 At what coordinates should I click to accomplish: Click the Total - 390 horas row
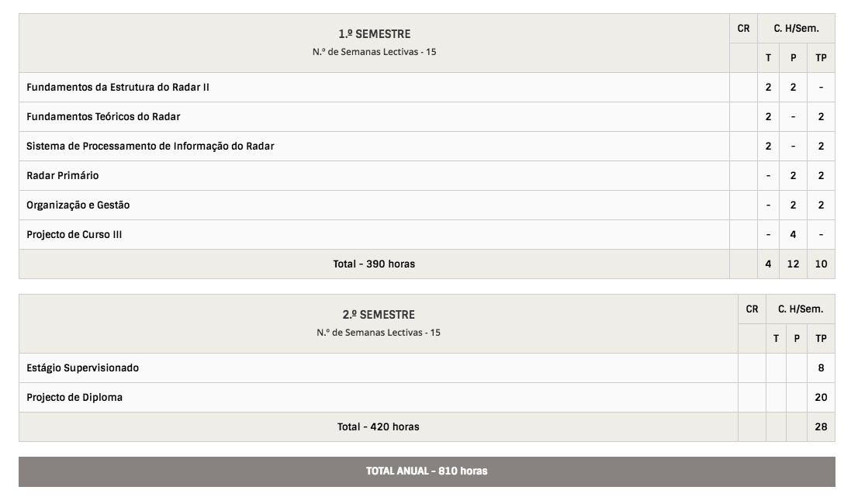pos(374,264)
